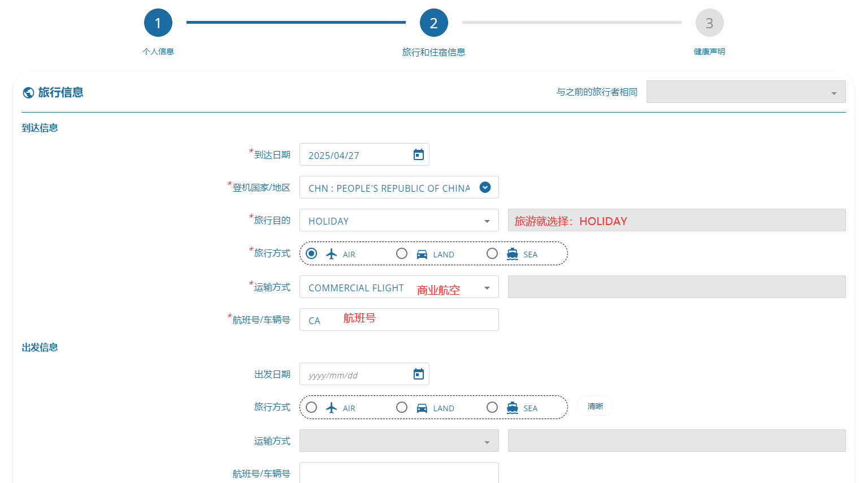
Task: Select the SEA radio button for arrival
Action: tap(492, 253)
